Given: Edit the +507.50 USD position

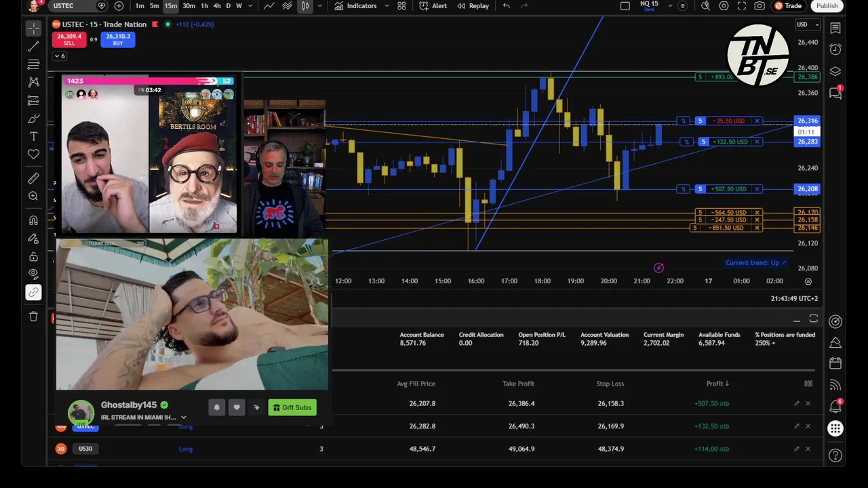Looking at the screenshot, I should click(797, 403).
